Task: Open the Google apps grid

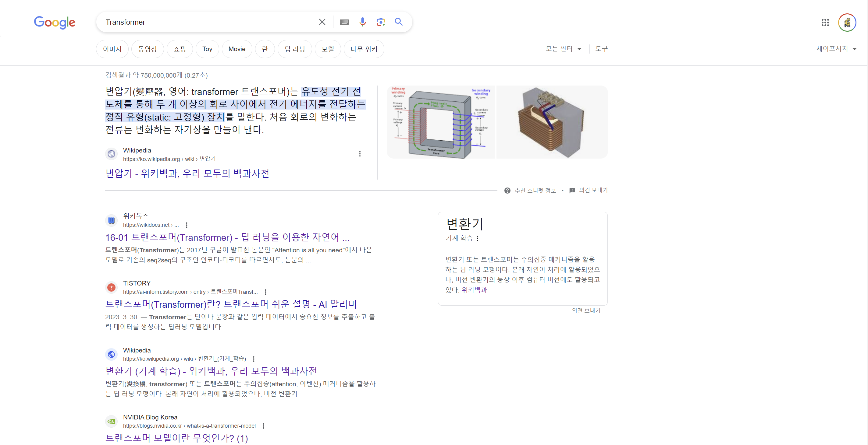Action: coord(825,23)
